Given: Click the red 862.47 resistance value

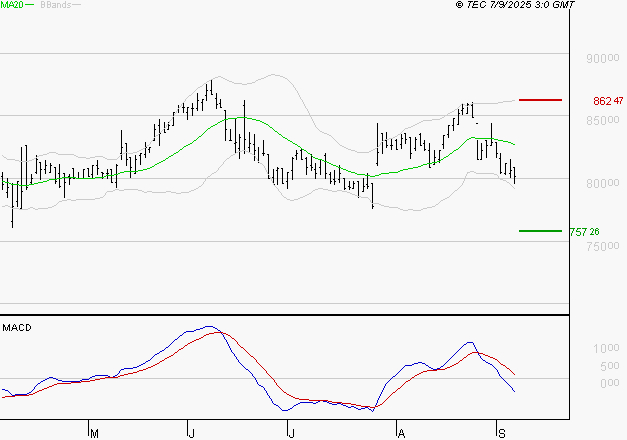Looking at the screenshot, I should tap(608, 101).
